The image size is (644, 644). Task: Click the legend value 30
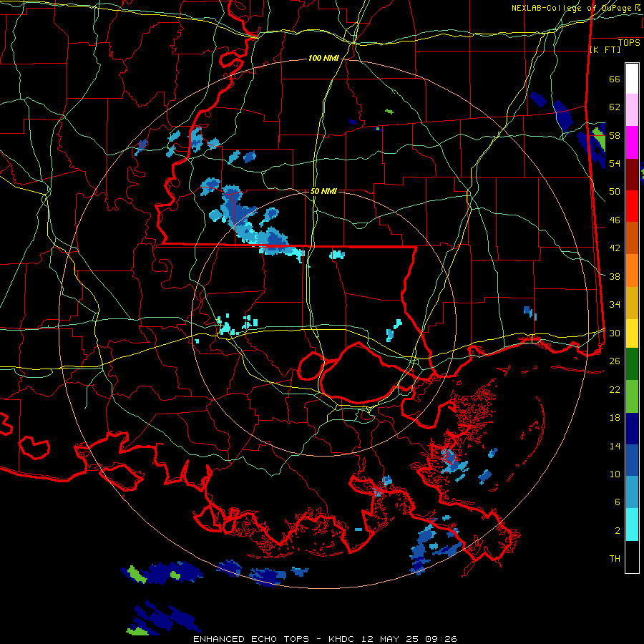click(x=615, y=333)
